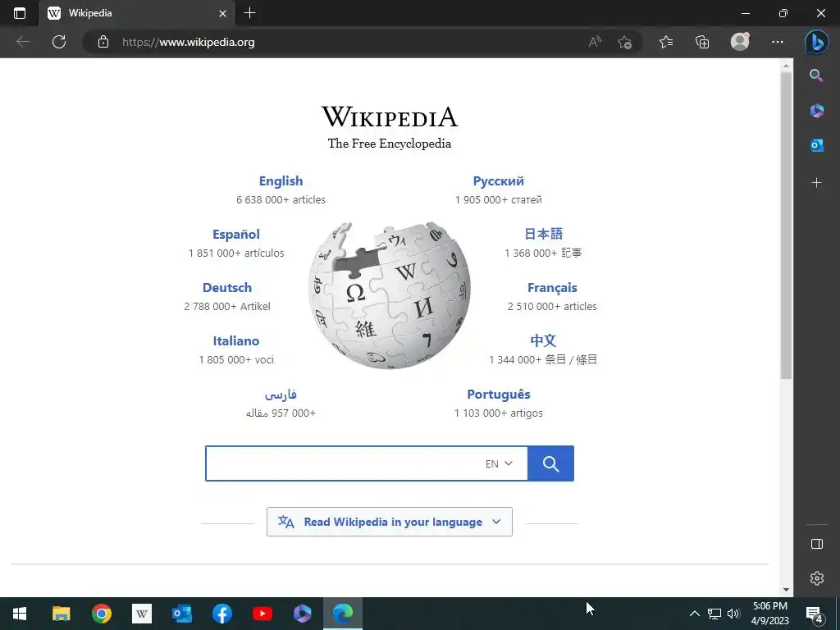
Task: Add a new sidebar app
Action: [816, 183]
